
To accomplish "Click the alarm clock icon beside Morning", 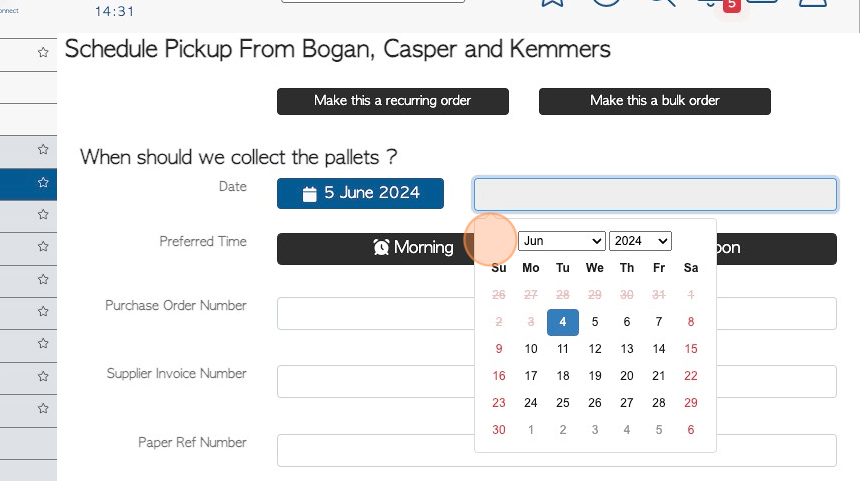I will (381, 247).
